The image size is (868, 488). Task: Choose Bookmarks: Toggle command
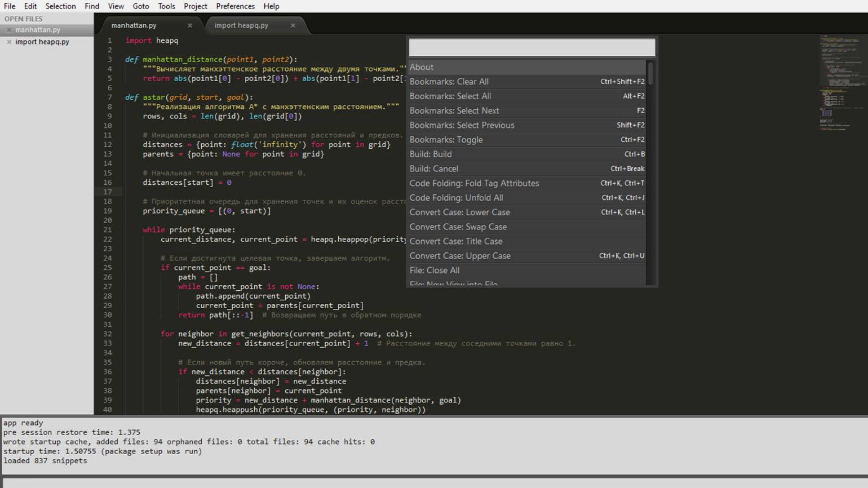(x=527, y=140)
